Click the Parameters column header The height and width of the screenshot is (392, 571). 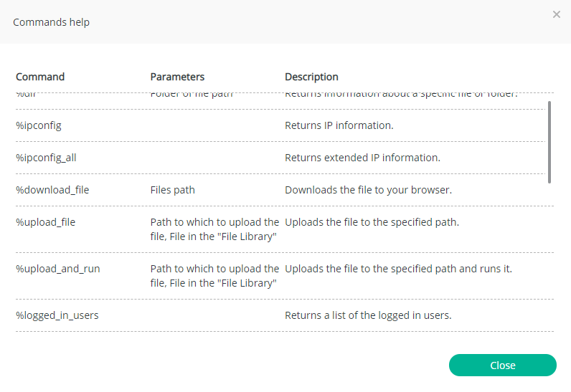pyautogui.click(x=177, y=77)
